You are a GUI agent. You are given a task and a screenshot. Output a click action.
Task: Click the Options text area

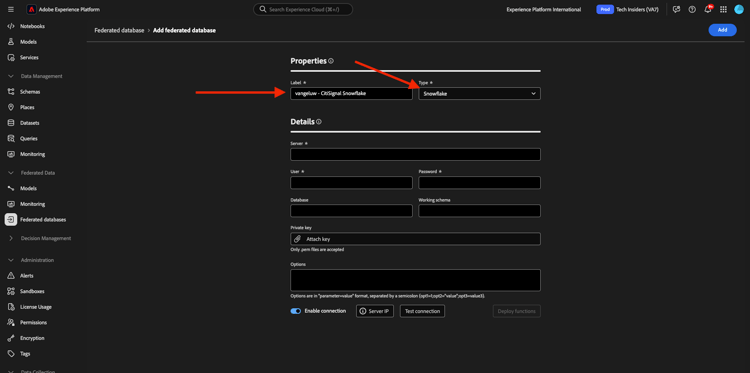click(415, 280)
